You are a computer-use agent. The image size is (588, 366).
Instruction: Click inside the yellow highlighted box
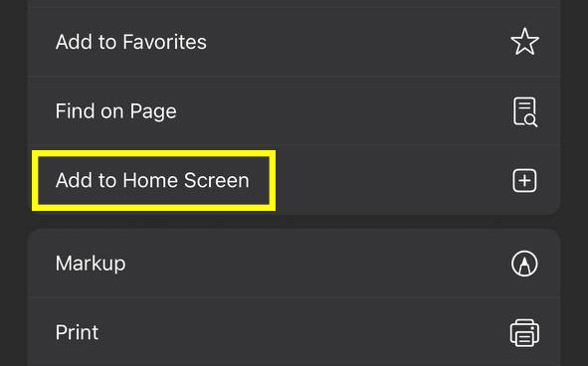pos(154,180)
